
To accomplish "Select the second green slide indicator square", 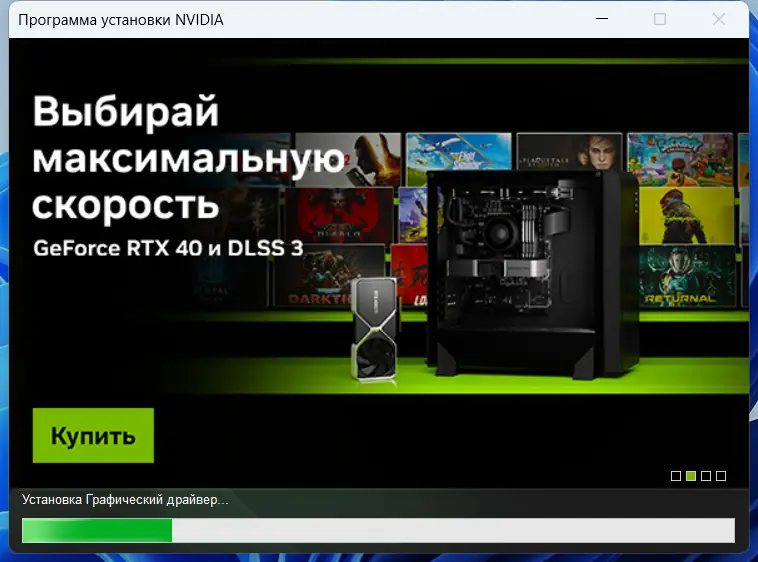I will tap(691, 476).
